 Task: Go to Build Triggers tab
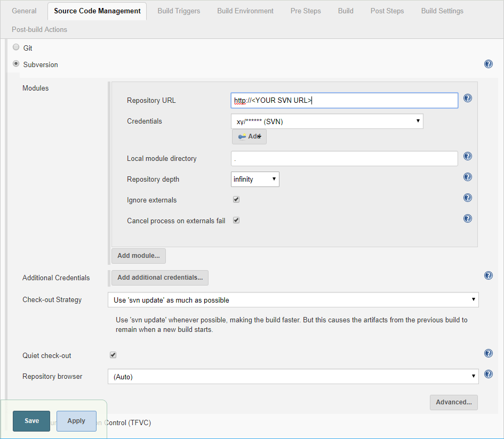tap(179, 11)
